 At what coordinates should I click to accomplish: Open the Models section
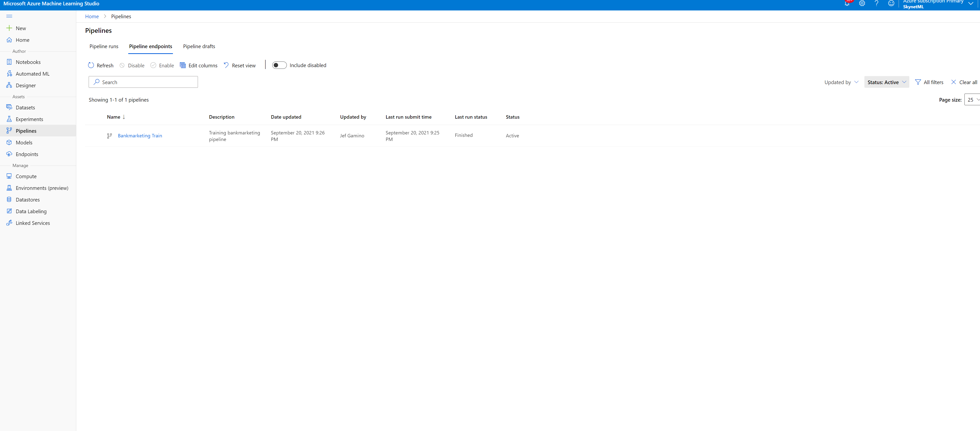[24, 142]
